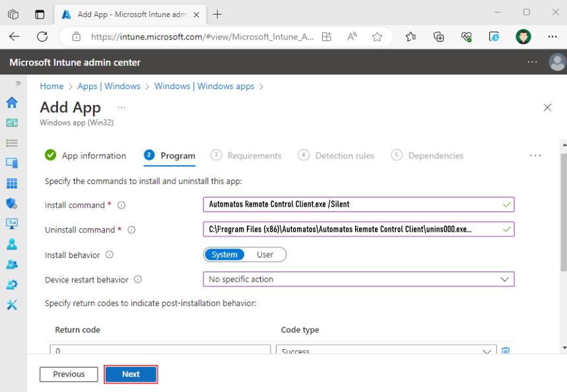Screen dimensions: 567x392
Task: Open the Reports monitor icon in sidebar
Action: (12, 224)
